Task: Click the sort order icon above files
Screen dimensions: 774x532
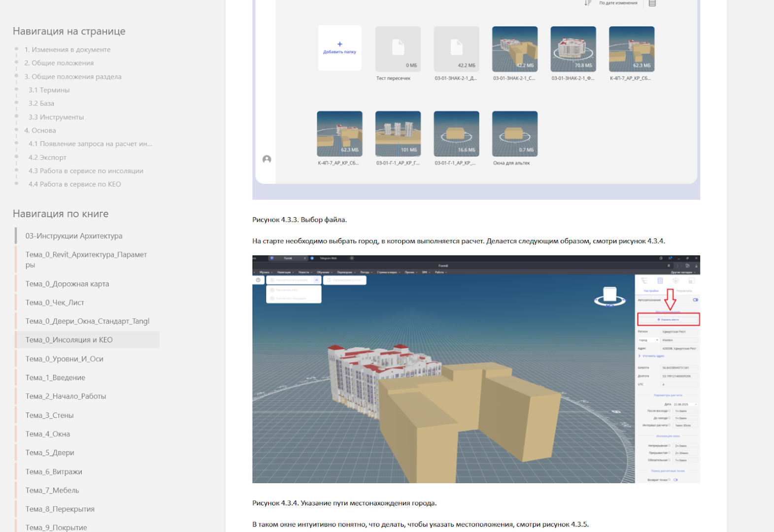Action: click(588, 3)
